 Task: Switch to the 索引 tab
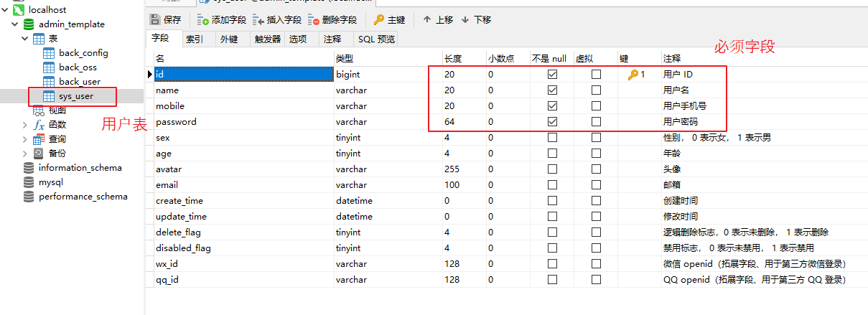pyautogui.click(x=194, y=39)
